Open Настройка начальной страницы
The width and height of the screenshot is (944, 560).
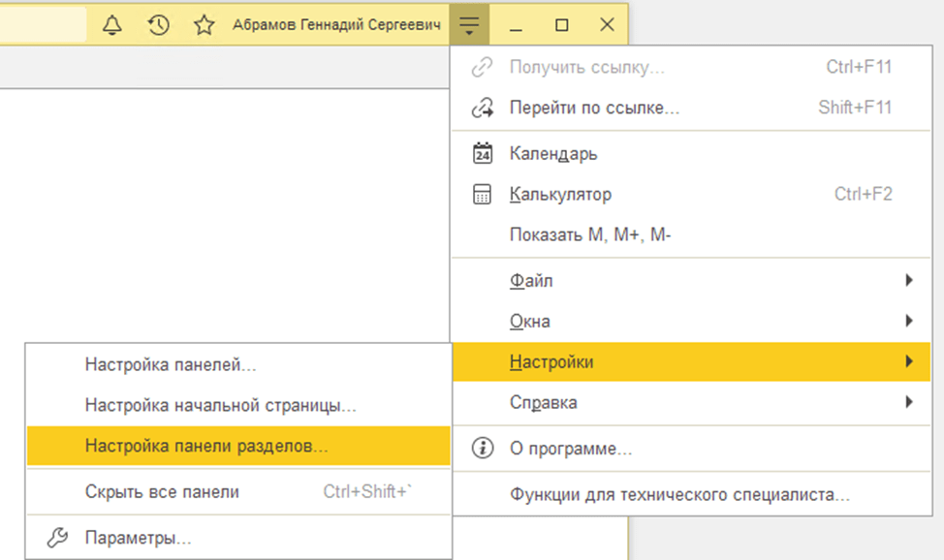tap(221, 406)
